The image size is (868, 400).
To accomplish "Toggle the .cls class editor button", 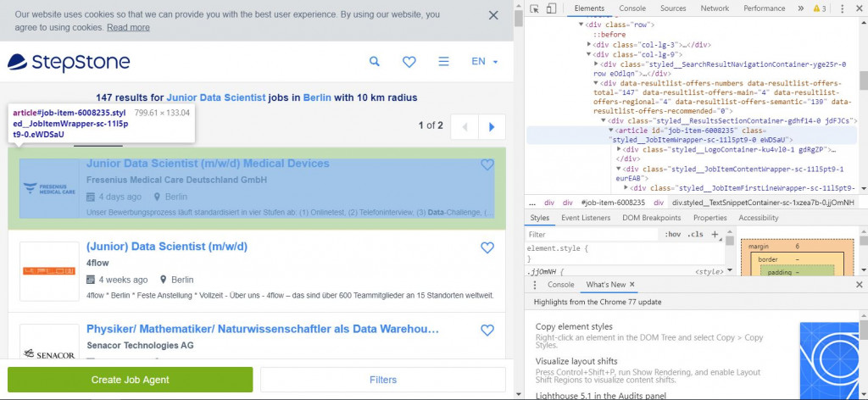I will coord(695,235).
